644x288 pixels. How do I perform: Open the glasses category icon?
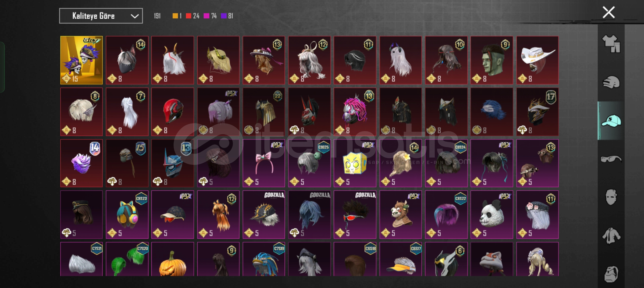pos(611,159)
